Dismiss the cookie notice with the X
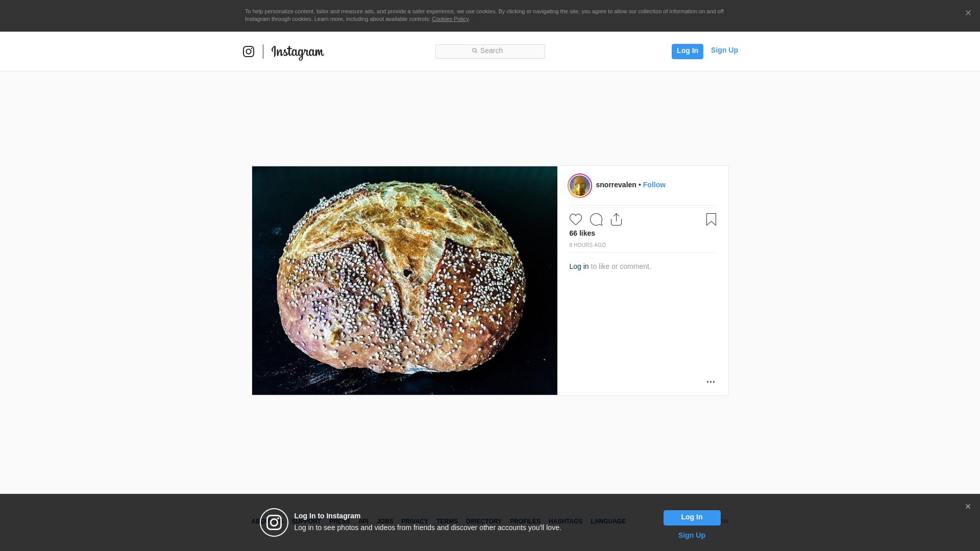Image resolution: width=980 pixels, height=551 pixels. (x=968, y=13)
